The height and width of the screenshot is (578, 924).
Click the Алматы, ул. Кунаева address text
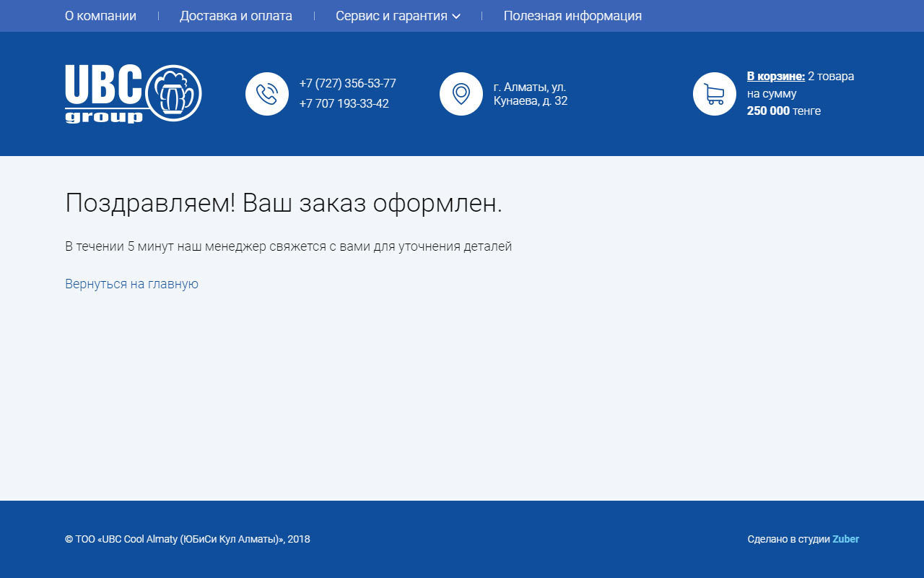click(x=530, y=94)
